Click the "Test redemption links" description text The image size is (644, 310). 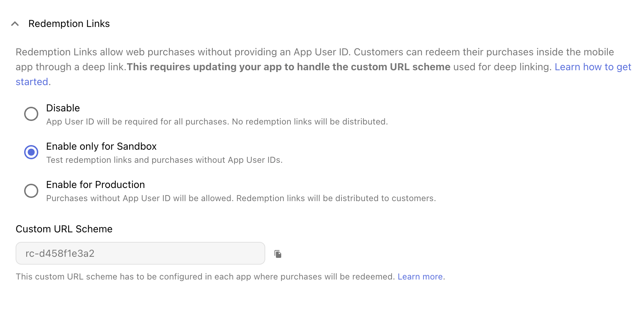(164, 160)
